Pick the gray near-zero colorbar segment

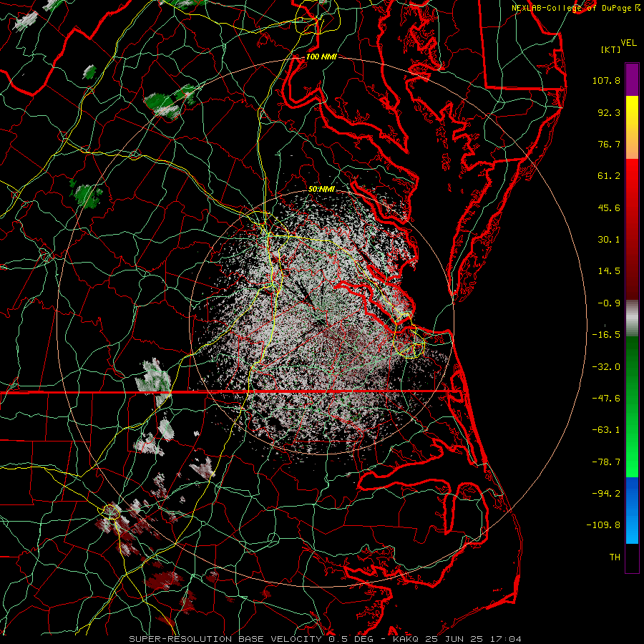point(632,318)
